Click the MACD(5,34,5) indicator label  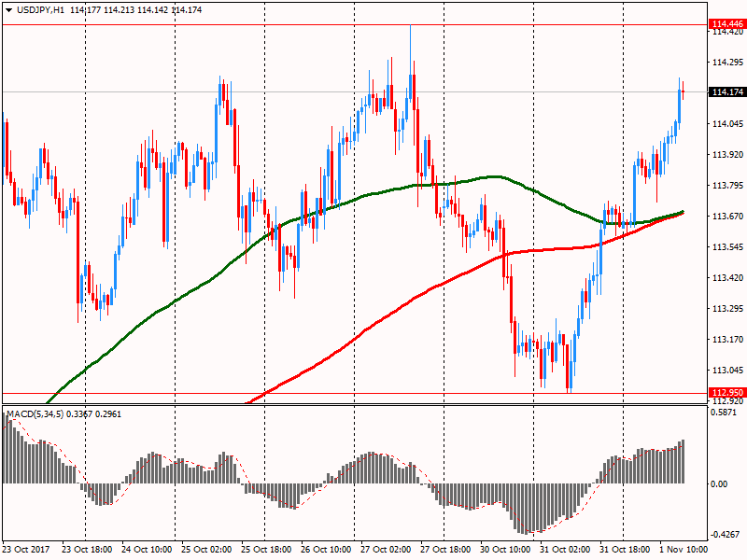[35, 414]
